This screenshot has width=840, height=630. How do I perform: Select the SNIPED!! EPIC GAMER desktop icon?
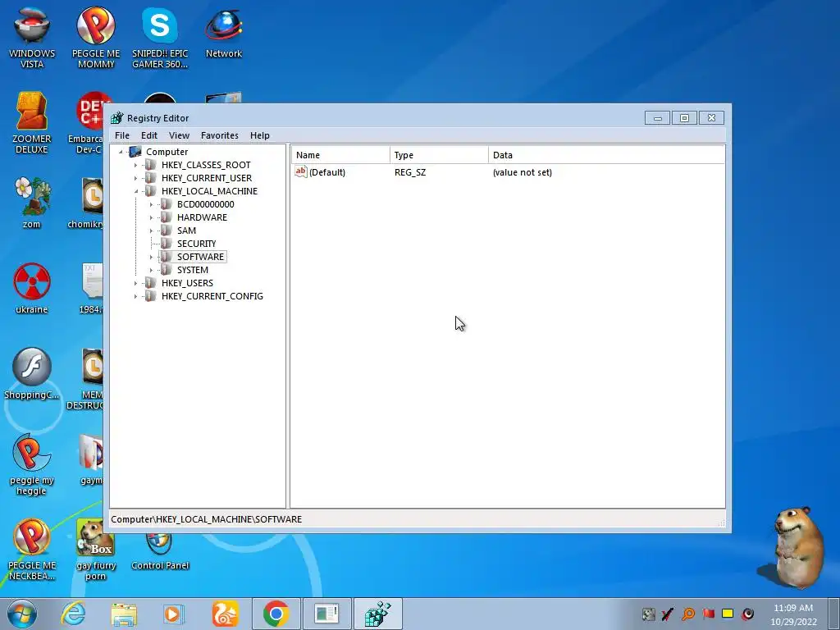(160, 39)
